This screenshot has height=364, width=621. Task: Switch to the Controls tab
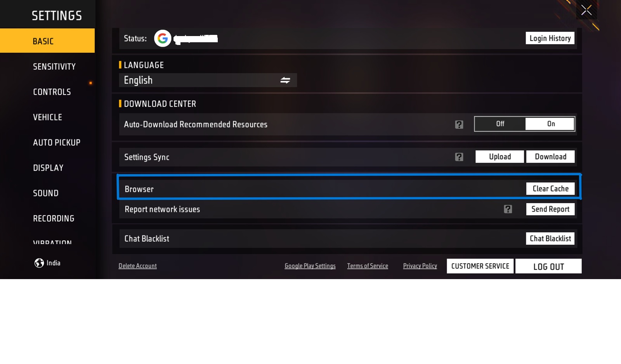[52, 92]
